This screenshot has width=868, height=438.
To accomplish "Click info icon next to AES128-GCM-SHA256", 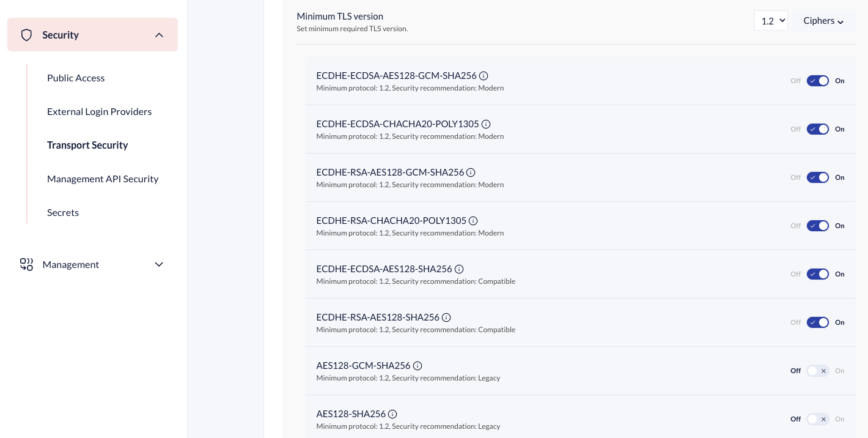I will pos(417,366).
